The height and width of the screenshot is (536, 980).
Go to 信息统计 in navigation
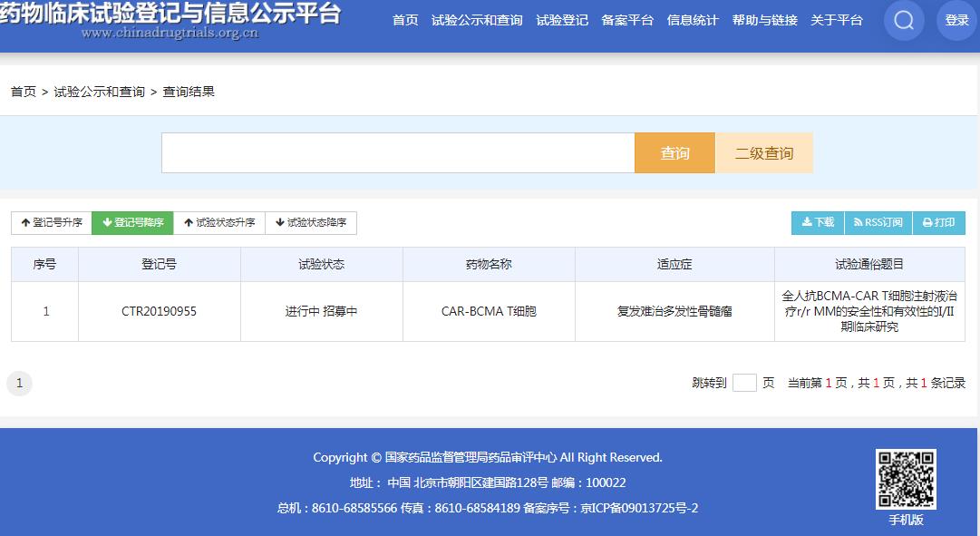tap(693, 20)
